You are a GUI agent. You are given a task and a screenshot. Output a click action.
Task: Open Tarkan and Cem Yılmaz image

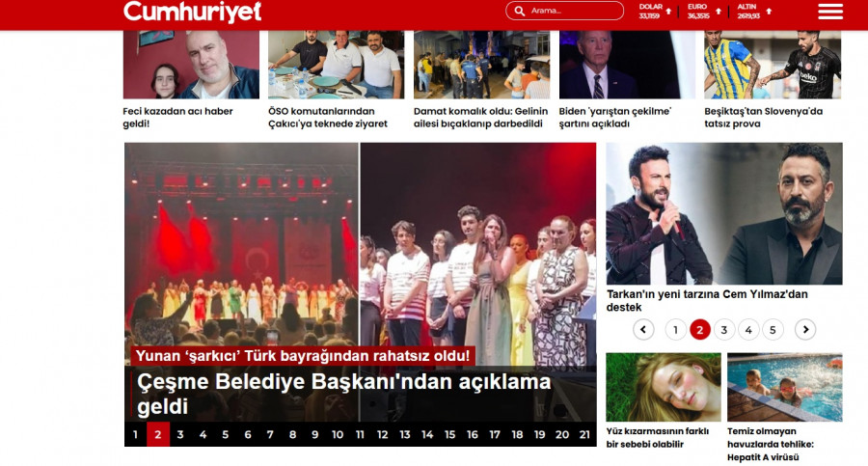pos(724,214)
